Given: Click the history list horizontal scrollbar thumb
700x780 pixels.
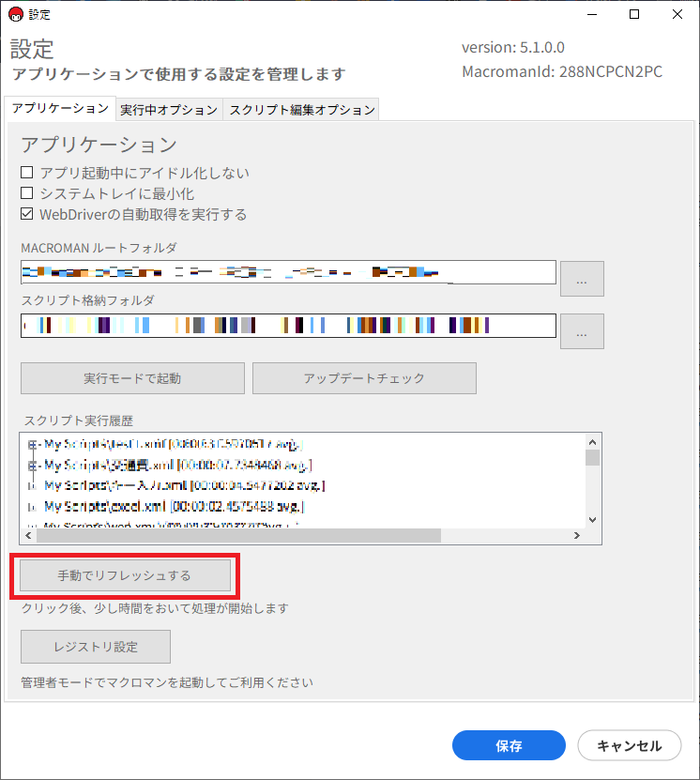Looking at the screenshot, I should (x=238, y=536).
